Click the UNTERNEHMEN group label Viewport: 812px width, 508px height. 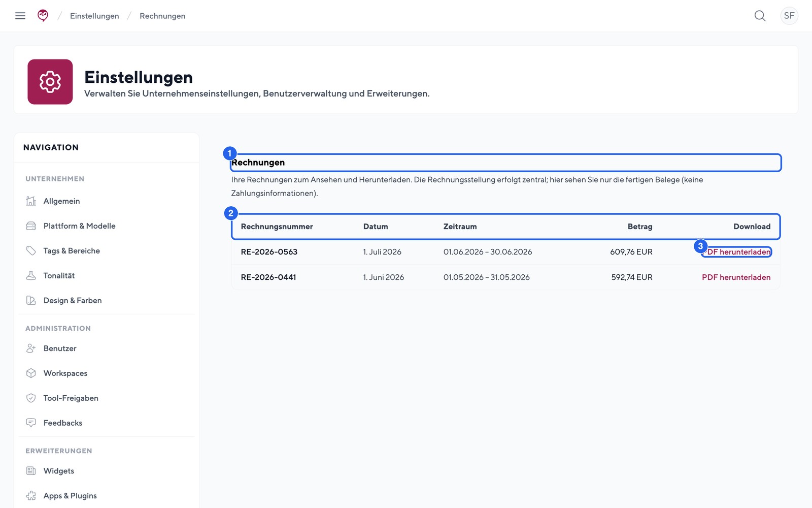(x=55, y=179)
